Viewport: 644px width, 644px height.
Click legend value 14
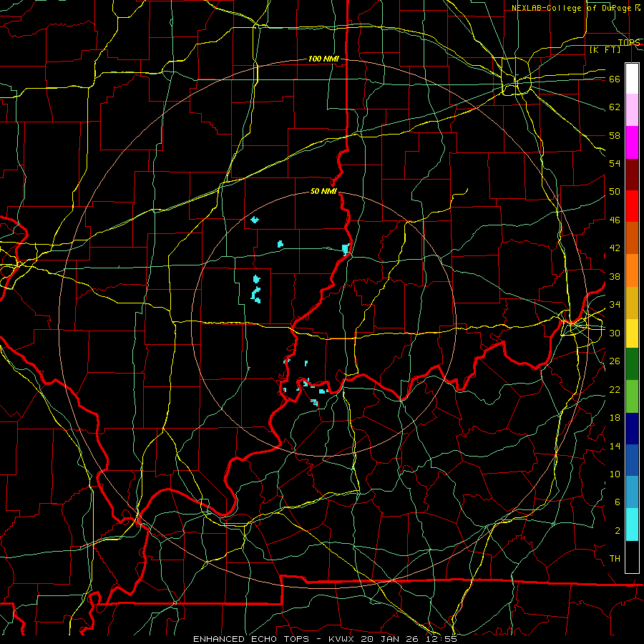[x=615, y=446]
